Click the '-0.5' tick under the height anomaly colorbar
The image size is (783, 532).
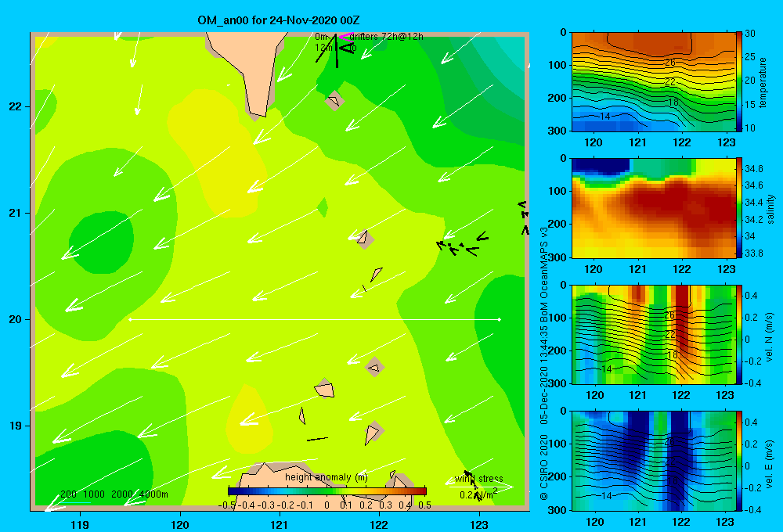[x=227, y=505]
